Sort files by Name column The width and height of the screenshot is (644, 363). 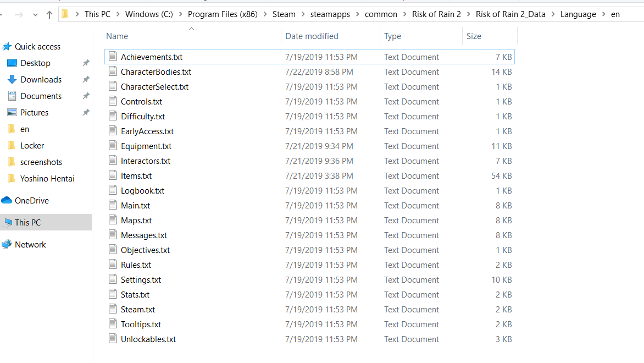tap(117, 36)
